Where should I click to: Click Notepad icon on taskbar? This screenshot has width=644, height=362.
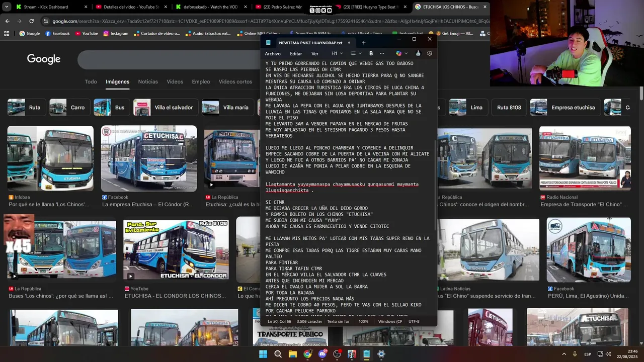[366, 354]
